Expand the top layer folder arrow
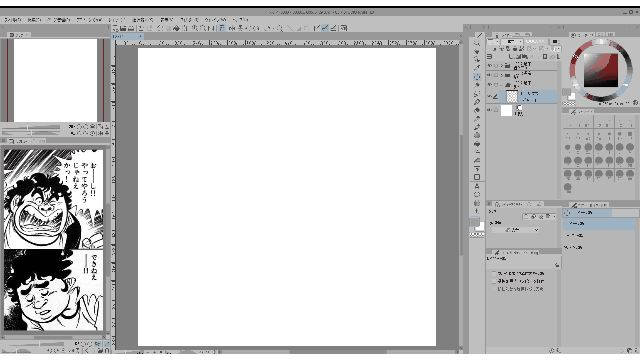This screenshot has height=360, width=640. (x=502, y=65)
